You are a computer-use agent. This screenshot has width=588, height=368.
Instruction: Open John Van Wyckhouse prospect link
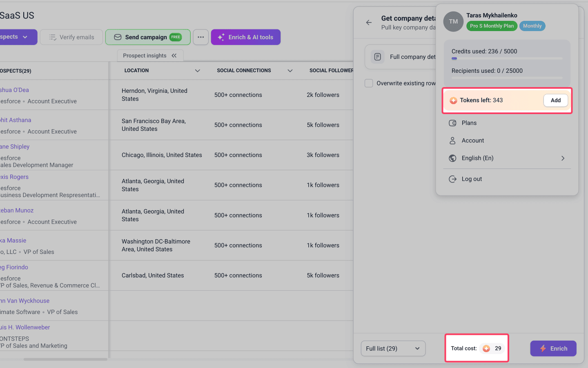point(24,301)
